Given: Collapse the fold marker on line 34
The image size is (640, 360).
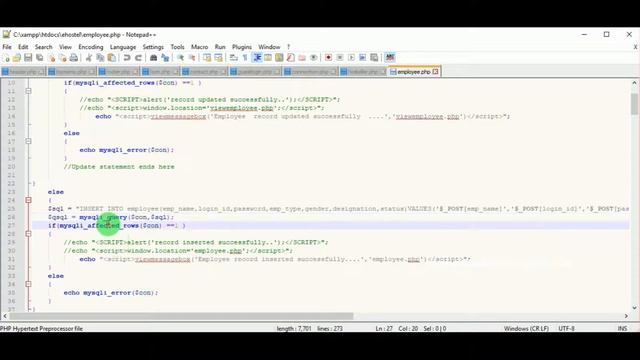Looking at the screenshot, I should click(28, 284).
